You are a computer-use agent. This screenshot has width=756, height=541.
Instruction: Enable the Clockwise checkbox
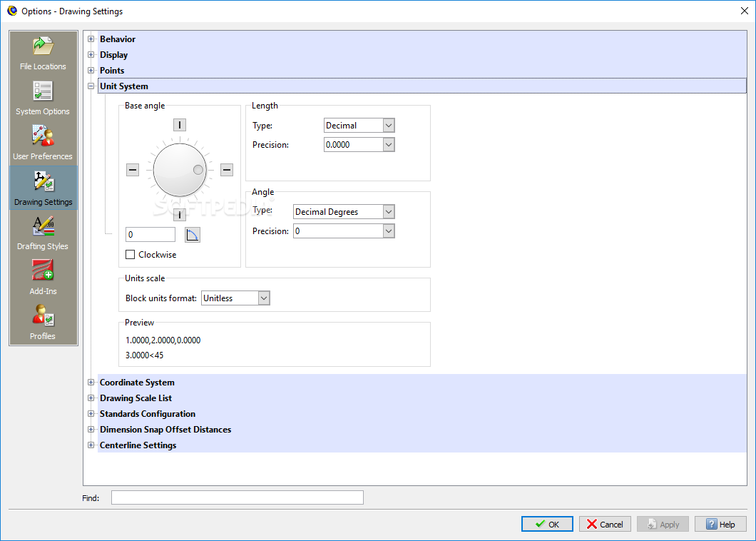tap(131, 255)
